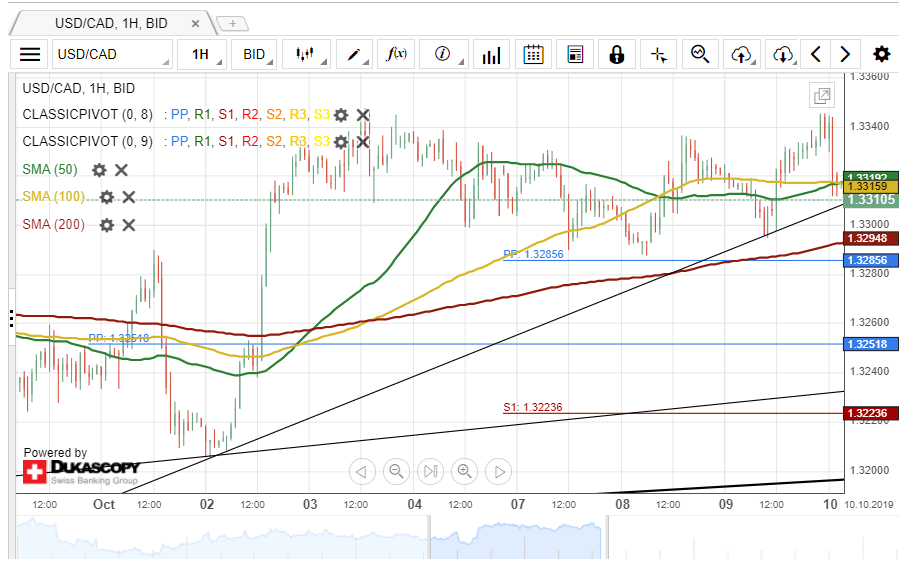The height and width of the screenshot is (563, 909).
Task: Open the gear chart settings icon
Action: click(x=881, y=54)
